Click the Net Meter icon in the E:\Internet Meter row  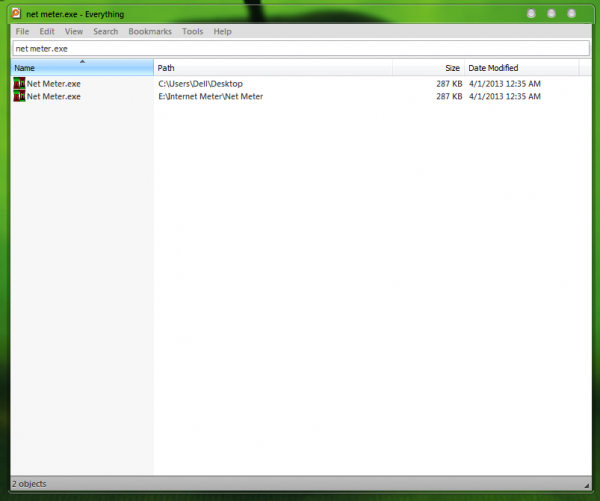pos(19,96)
